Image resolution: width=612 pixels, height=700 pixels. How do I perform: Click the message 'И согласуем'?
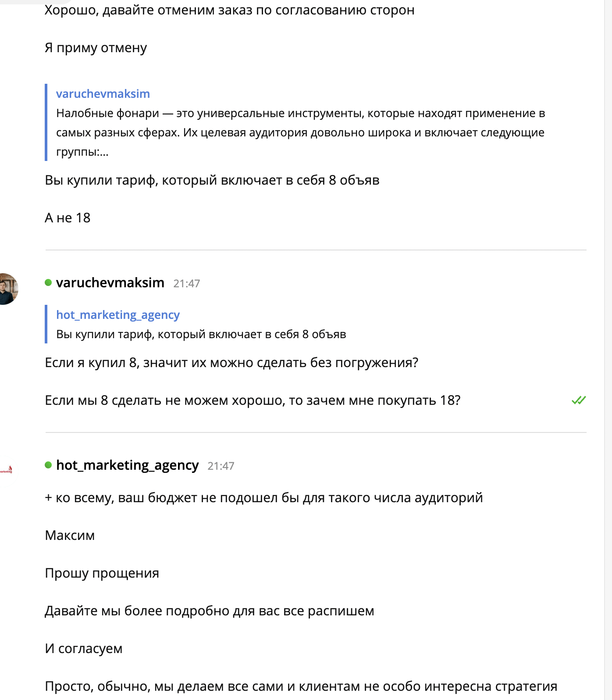coord(84,649)
